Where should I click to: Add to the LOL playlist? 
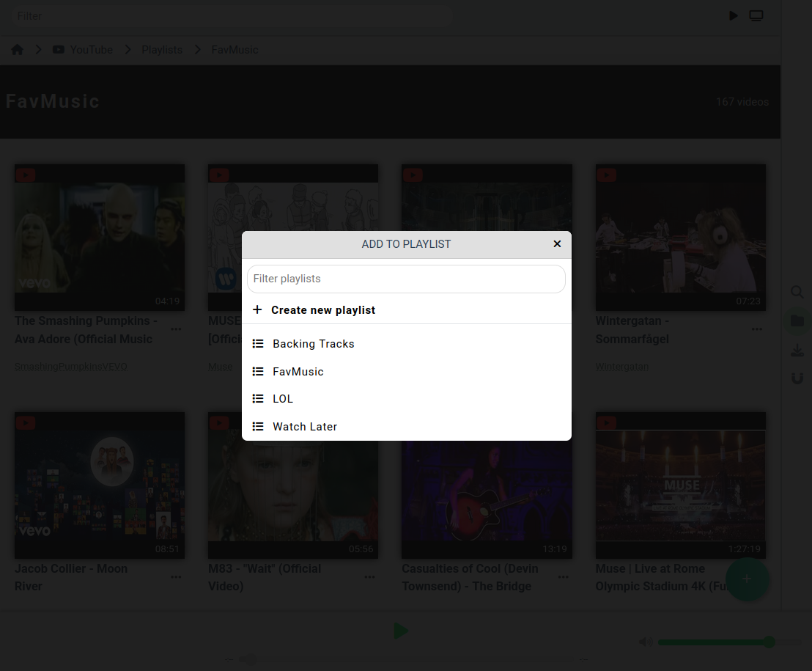[x=407, y=399]
